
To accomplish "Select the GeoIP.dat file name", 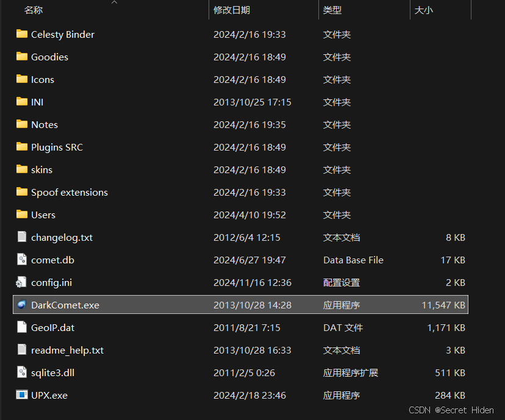I will pos(52,327).
